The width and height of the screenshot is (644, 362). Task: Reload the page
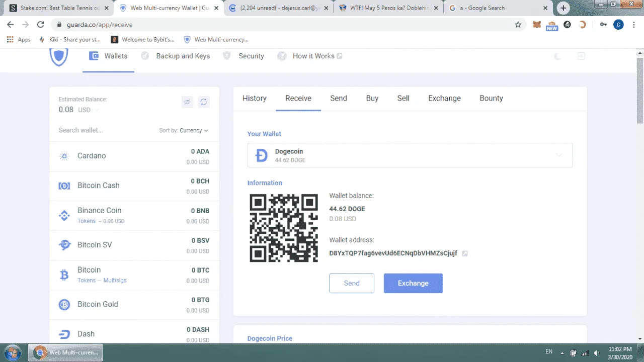[x=41, y=25]
